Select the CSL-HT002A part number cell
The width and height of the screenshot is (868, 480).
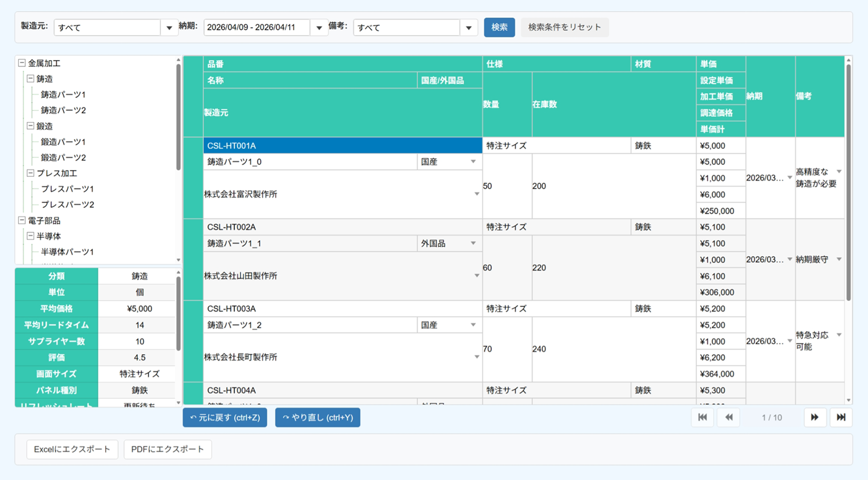pos(342,227)
